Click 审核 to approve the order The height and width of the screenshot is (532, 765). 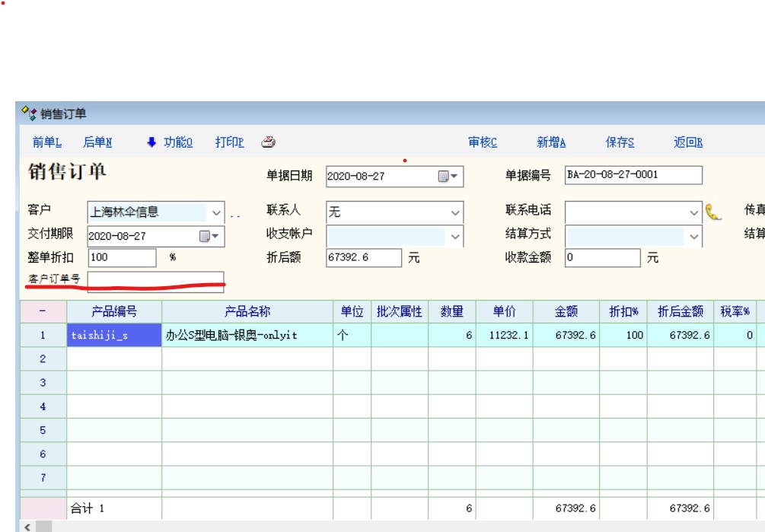point(483,142)
